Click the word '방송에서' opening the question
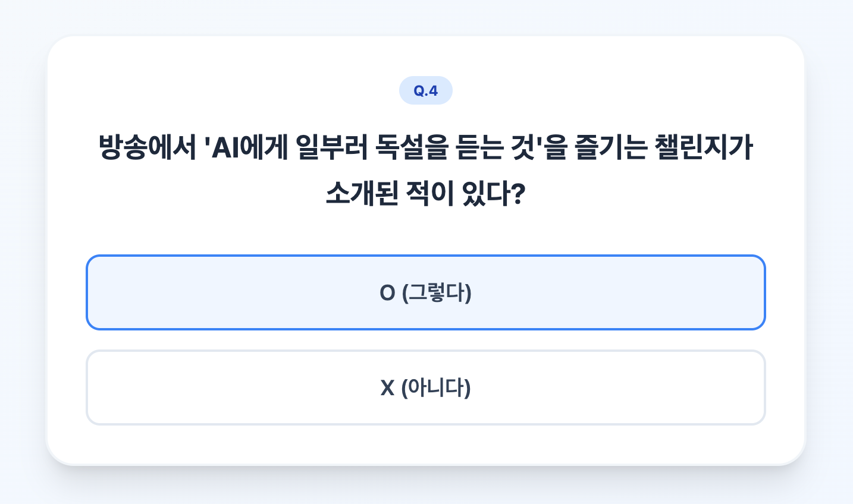Screen dimensions: 853x504 (x=147, y=148)
